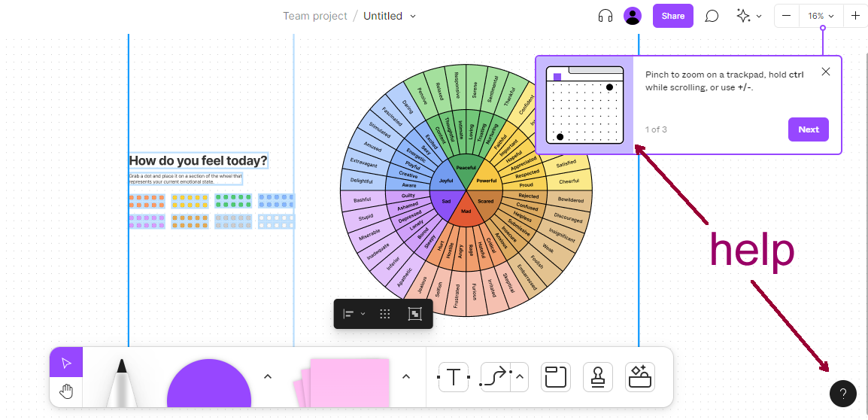Click the Peaceful wheel segment
The width and height of the screenshot is (868, 420).
coord(466,168)
